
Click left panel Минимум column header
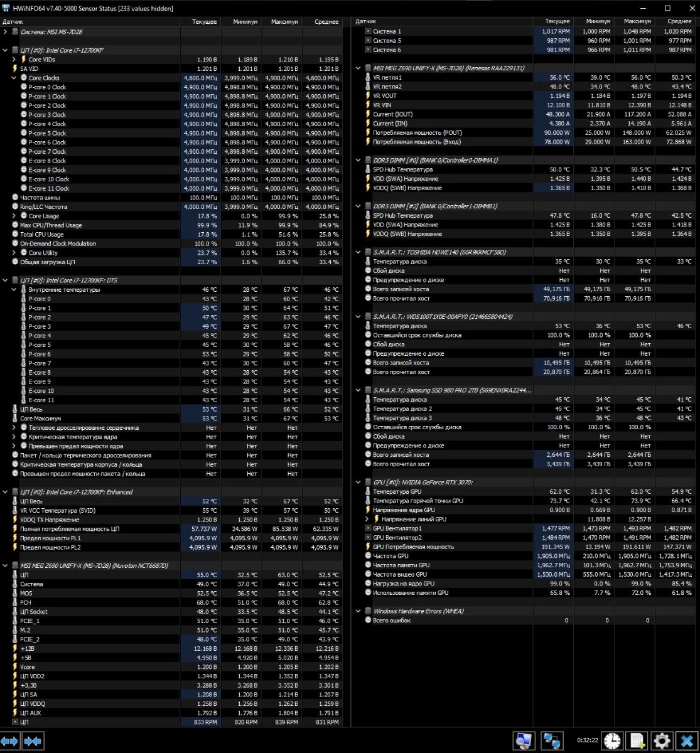pyautogui.click(x=241, y=22)
